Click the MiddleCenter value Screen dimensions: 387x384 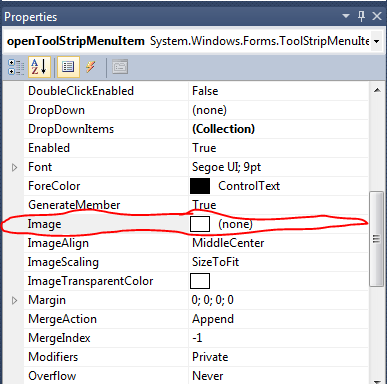click(228, 243)
